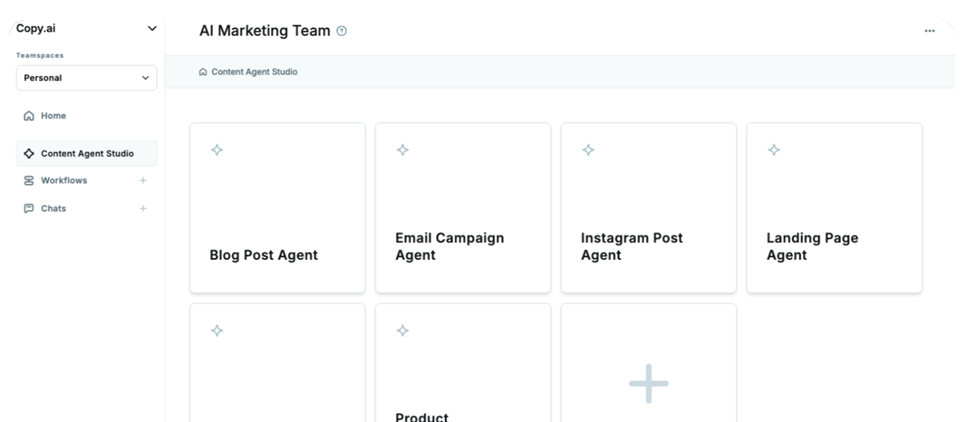Click sparkle icon on Blog Post Agent card
980x422 pixels.
coord(217,150)
